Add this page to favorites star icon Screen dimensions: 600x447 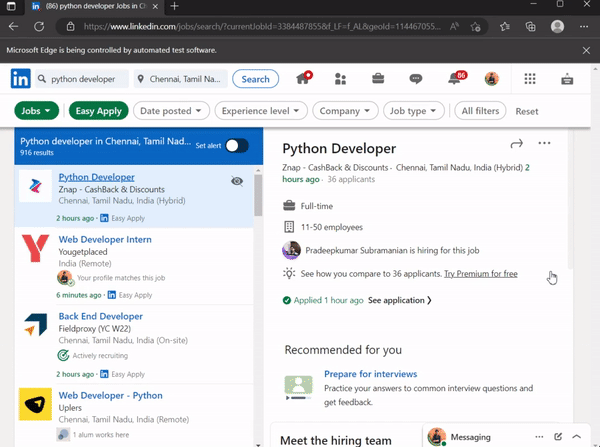click(x=476, y=26)
